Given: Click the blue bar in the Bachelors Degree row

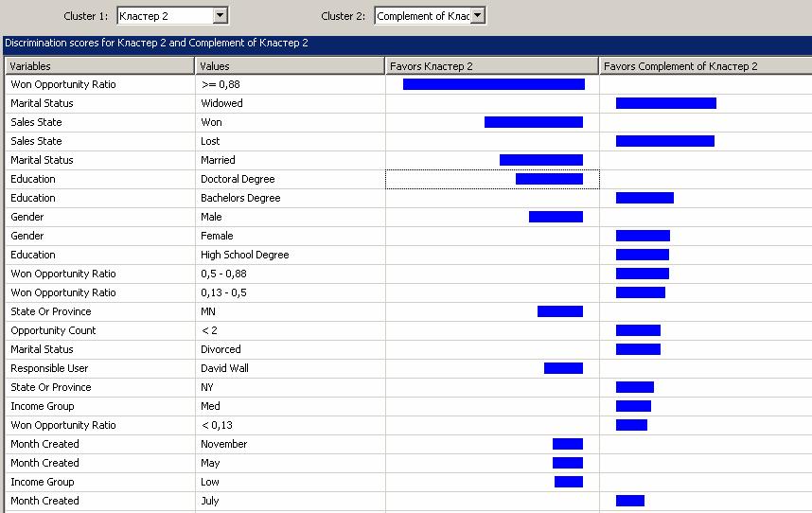Looking at the screenshot, I should [644, 198].
